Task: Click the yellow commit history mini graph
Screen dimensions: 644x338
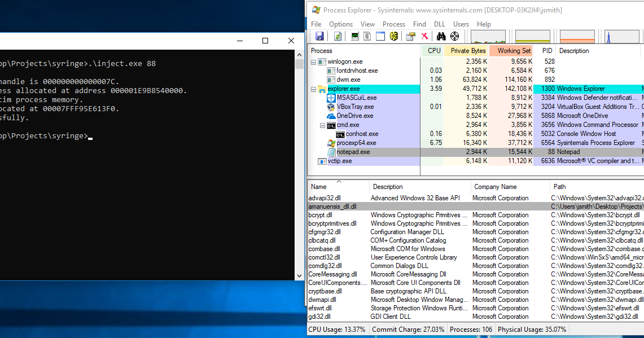Action: click(x=533, y=37)
